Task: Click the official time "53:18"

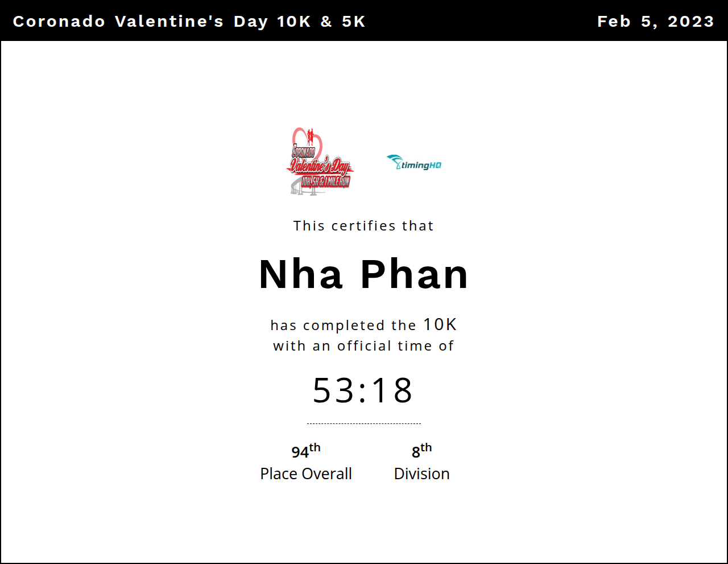Action: coord(363,390)
